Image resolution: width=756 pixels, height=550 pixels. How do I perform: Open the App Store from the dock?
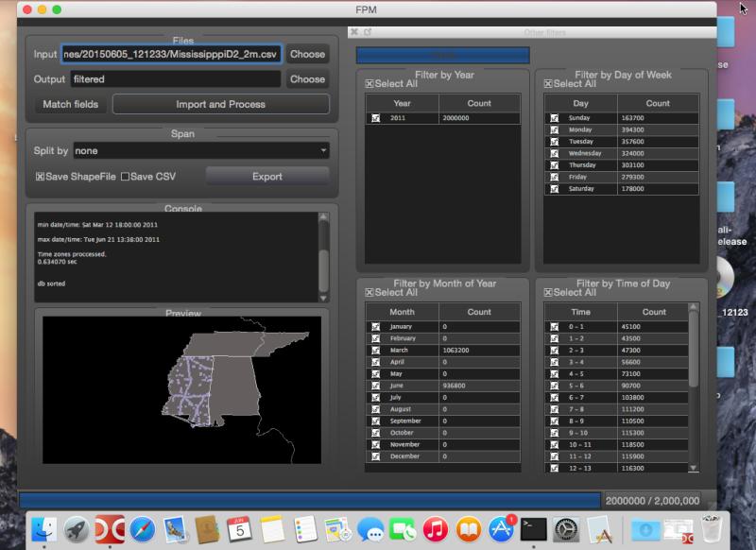point(502,529)
